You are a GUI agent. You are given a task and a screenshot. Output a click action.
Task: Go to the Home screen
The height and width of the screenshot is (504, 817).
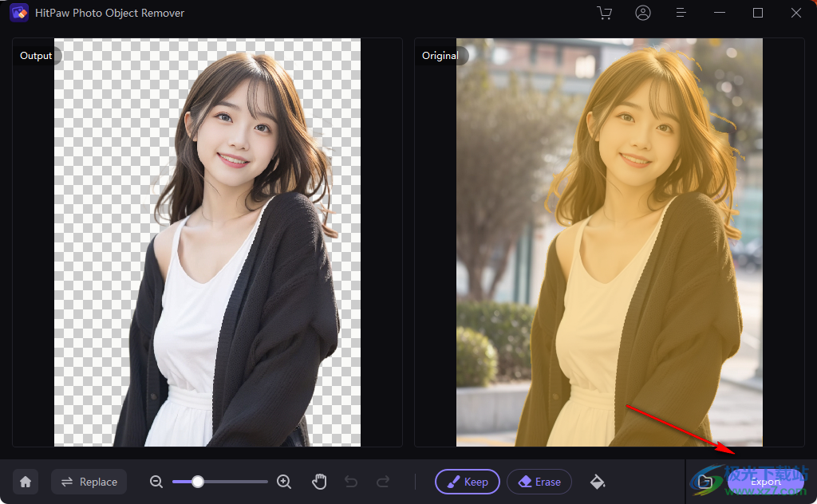click(x=26, y=482)
